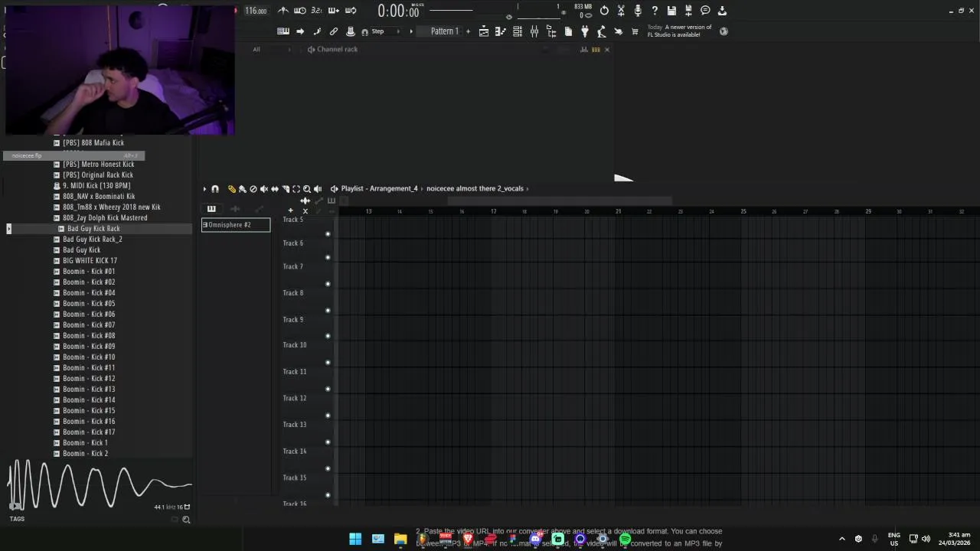Viewport: 980px width, 551px height.
Task: Click the one-click audio recording microphone icon
Action: point(638,11)
